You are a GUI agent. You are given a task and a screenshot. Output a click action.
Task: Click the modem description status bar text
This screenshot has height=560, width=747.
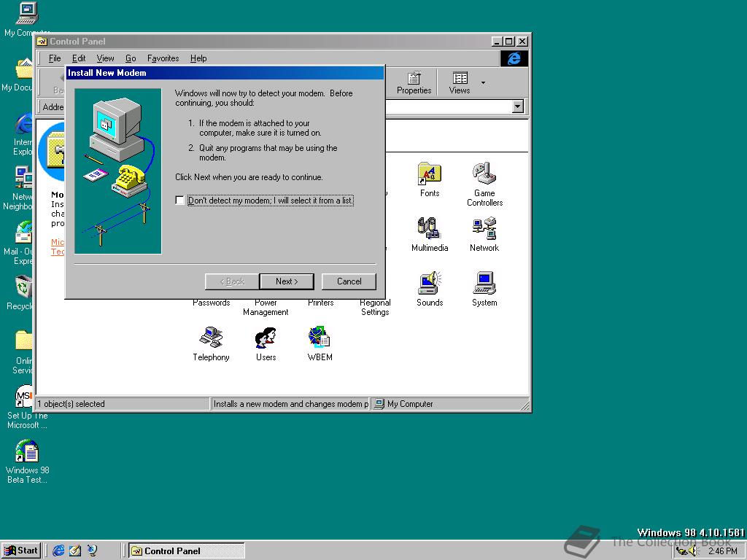(x=290, y=404)
